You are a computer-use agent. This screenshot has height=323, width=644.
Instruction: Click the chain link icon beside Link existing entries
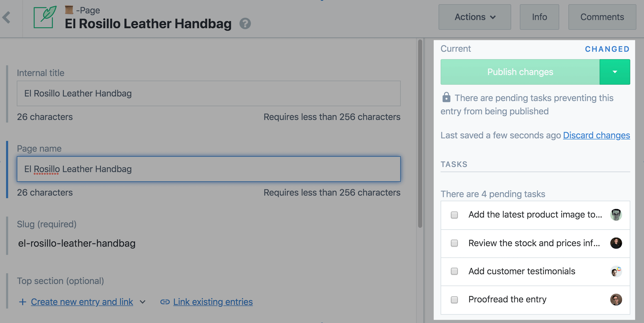coord(165,302)
